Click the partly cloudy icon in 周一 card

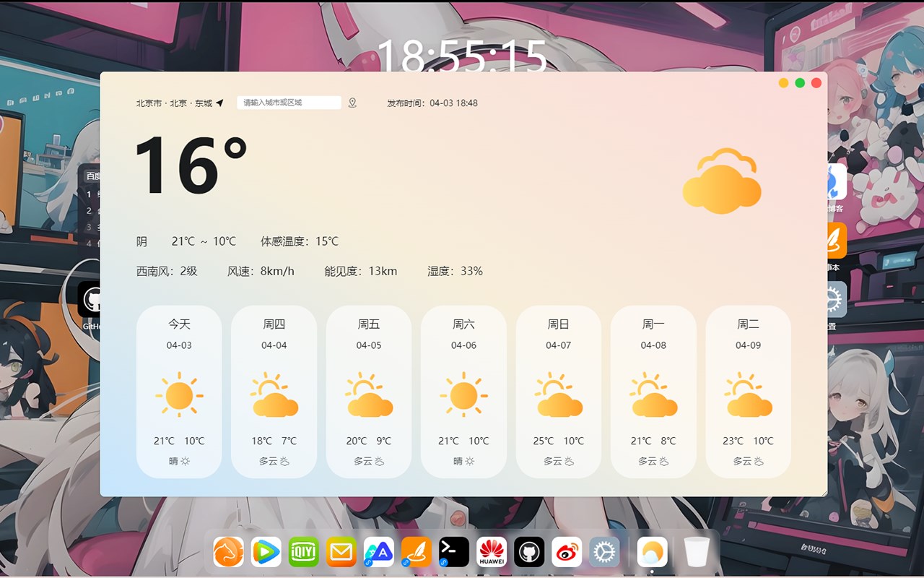coord(653,395)
